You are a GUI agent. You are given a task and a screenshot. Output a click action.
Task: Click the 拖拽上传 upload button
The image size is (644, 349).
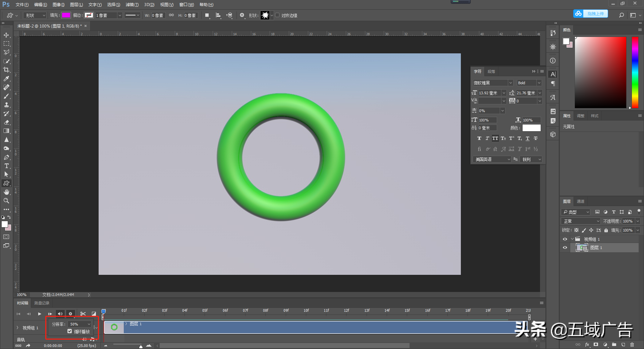(590, 14)
